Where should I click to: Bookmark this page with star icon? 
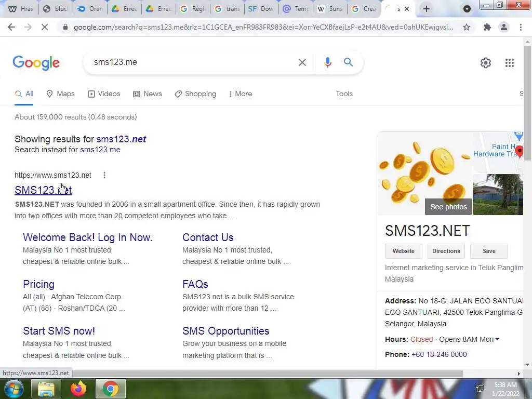[x=467, y=27]
